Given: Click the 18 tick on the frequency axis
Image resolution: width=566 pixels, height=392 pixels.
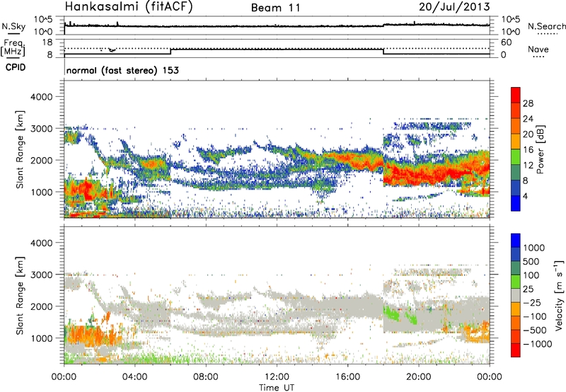Looking at the screenshot, I should (x=47, y=42).
